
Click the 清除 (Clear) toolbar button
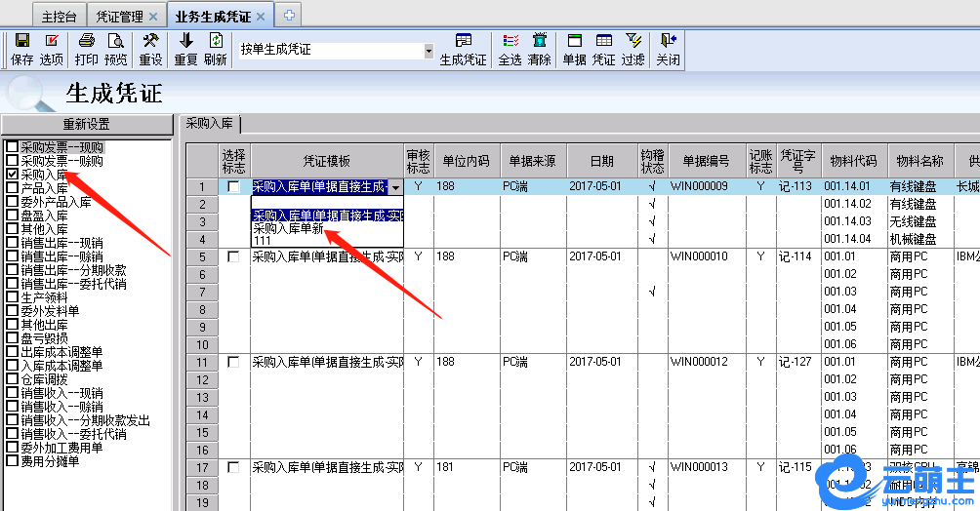[539, 49]
